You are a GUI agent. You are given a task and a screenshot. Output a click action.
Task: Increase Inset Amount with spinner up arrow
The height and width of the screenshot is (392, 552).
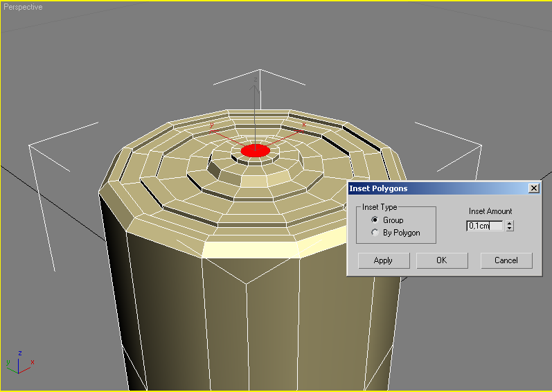pyautogui.click(x=510, y=223)
